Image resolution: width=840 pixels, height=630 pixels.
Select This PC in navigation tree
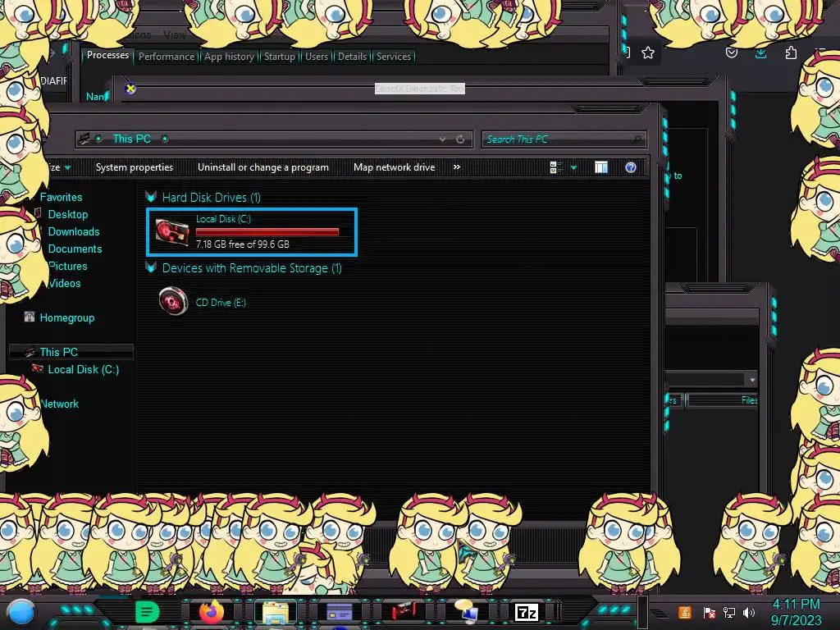pos(59,352)
